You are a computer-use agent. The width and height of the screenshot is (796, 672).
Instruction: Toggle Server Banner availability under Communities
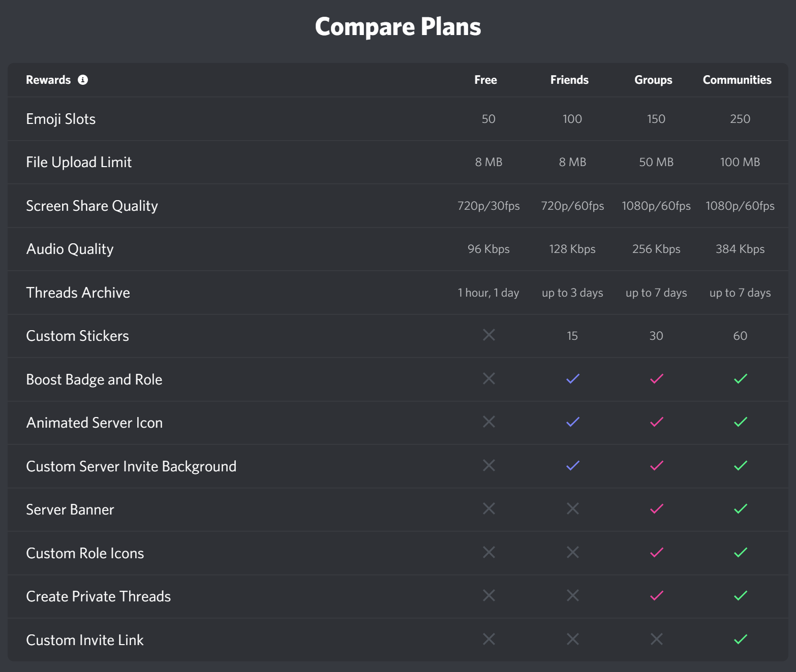(x=740, y=508)
